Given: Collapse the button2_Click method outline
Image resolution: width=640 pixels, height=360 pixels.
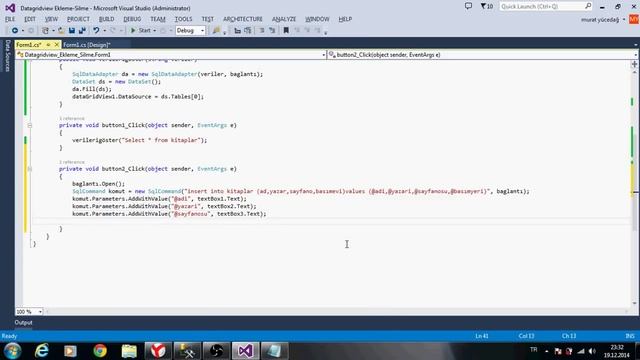Looking at the screenshot, I should pyautogui.click(x=30, y=169).
